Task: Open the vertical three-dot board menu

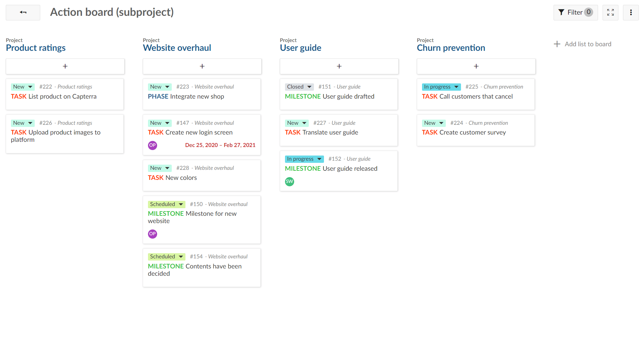Action: tap(631, 12)
